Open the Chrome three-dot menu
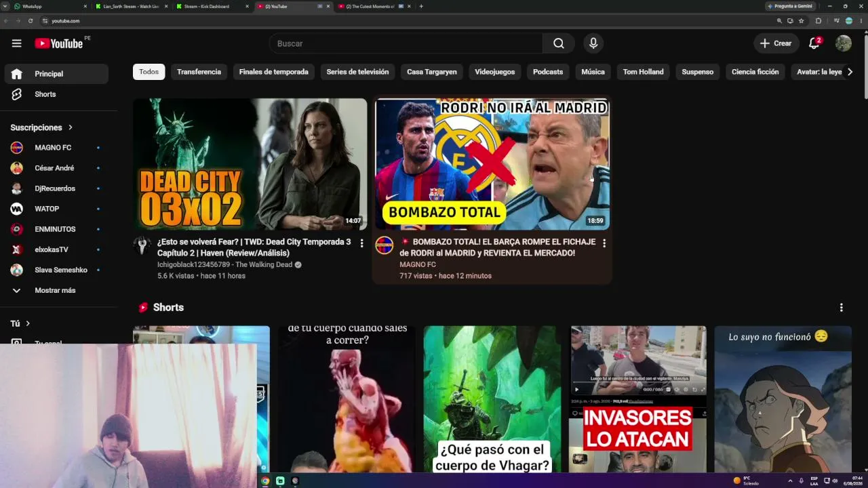This screenshot has width=868, height=488. point(861,21)
